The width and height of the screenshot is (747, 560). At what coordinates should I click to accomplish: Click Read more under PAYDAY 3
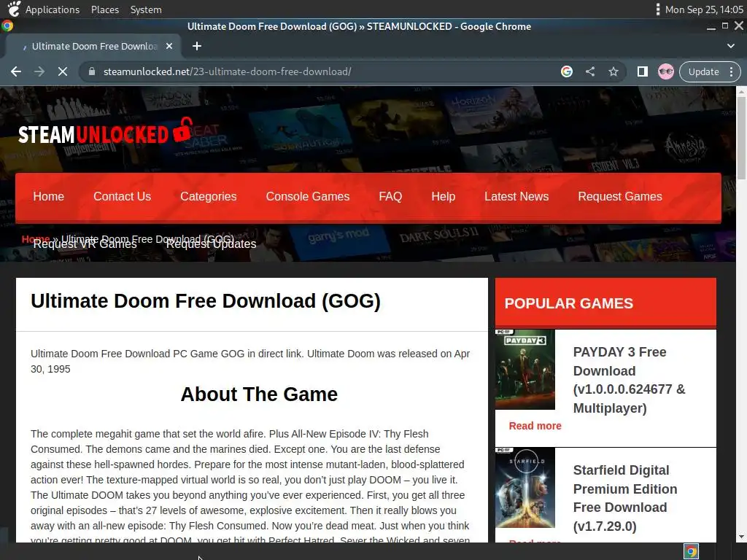point(535,426)
